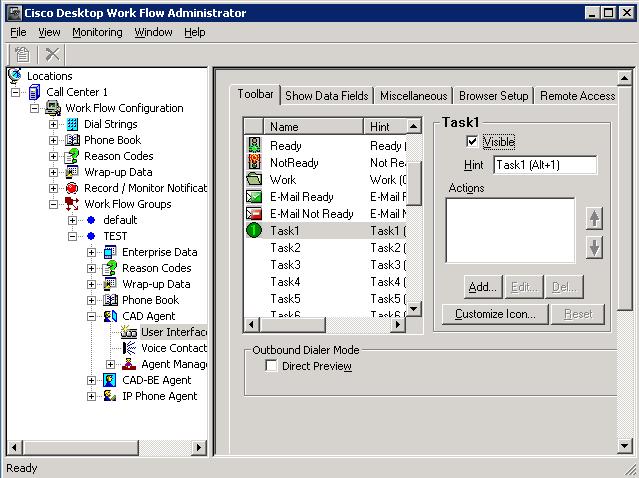Enable the Direct Preview checkbox
Viewport: 639px width, 478px height.
(x=271, y=366)
